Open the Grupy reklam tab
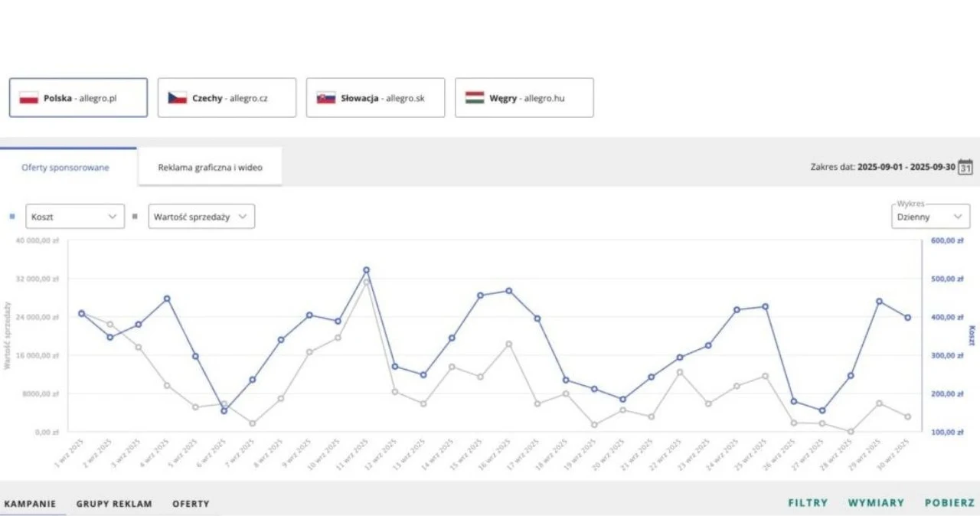This screenshot has height=516, width=980. (x=114, y=504)
